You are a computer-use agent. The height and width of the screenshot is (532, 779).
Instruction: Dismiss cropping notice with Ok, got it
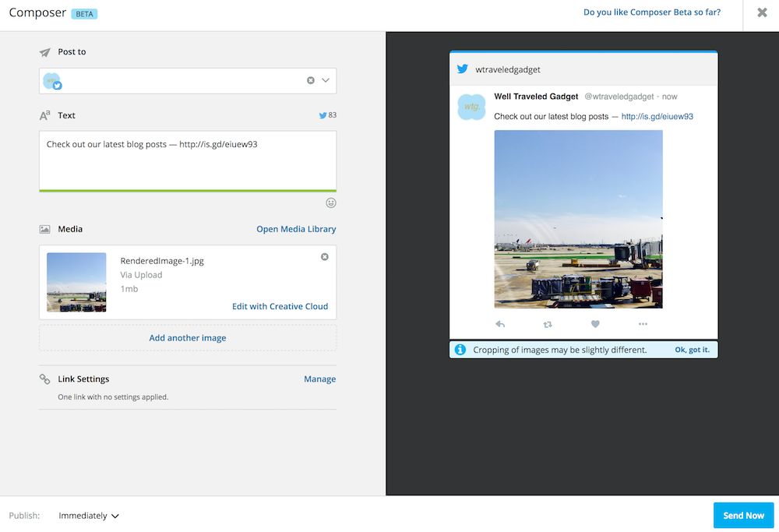point(692,350)
